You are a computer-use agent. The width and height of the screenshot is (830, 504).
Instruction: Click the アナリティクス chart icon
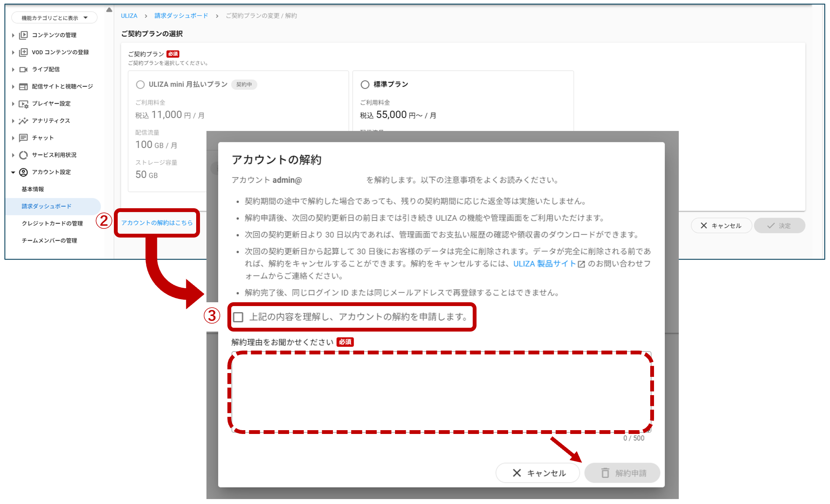pos(23,121)
